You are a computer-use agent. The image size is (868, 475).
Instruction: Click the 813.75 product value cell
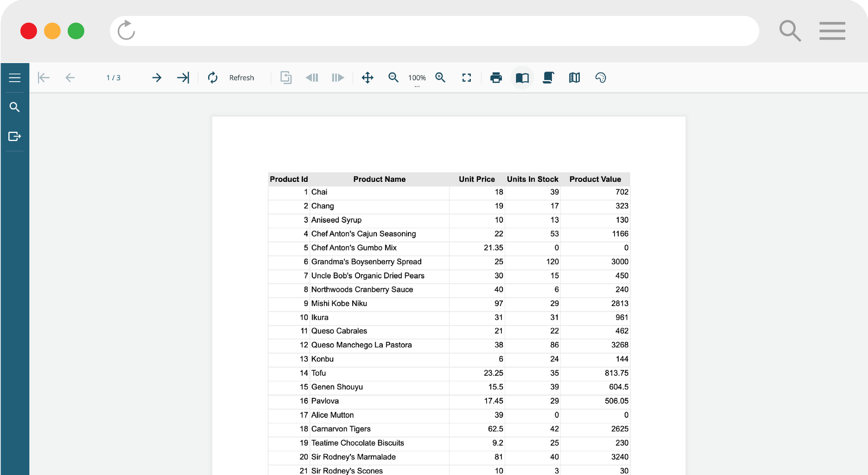tap(595, 373)
